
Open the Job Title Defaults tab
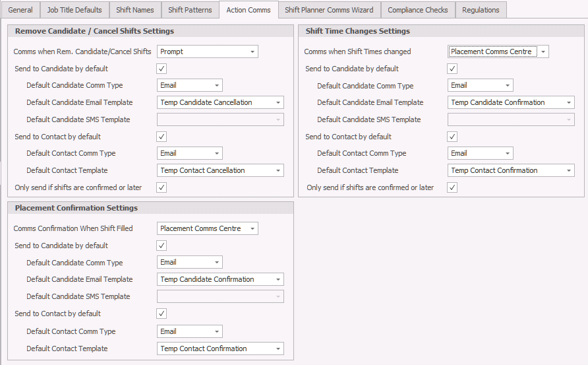[x=75, y=10]
